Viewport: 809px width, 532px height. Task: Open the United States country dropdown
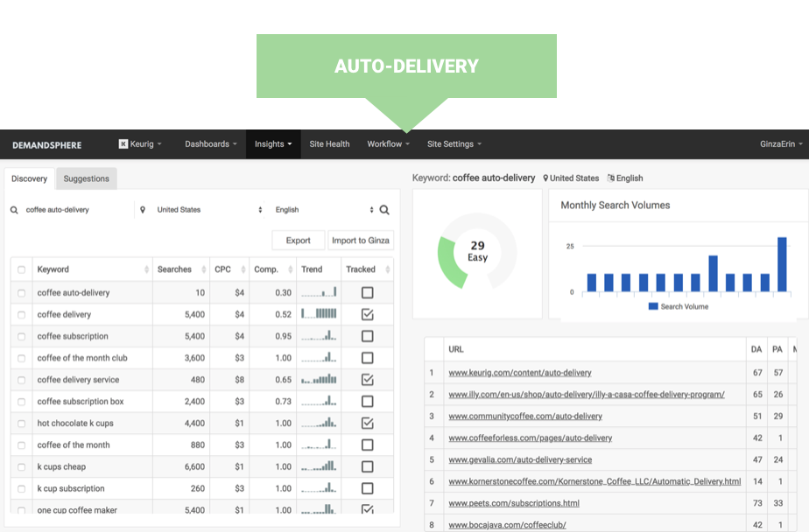point(208,210)
